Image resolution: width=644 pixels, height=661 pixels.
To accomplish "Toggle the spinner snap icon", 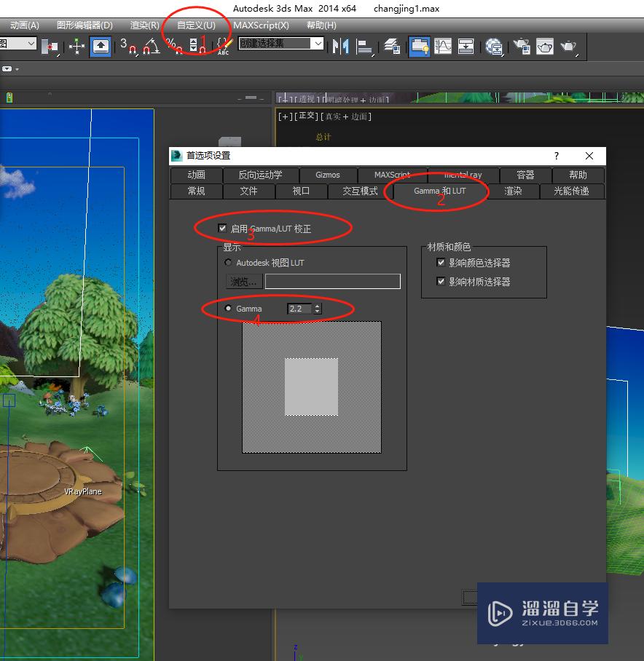I will pos(197,46).
